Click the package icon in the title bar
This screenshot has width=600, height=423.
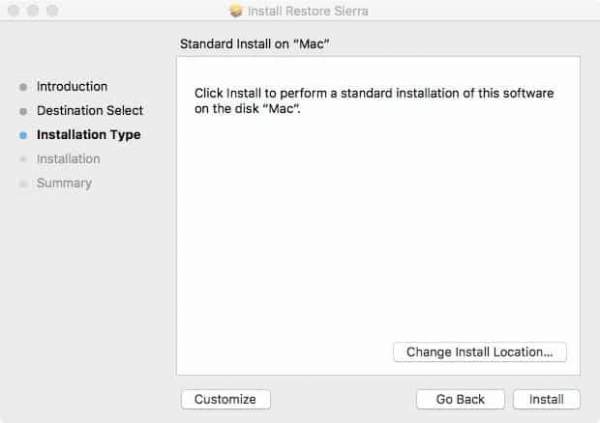tap(236, 11)
